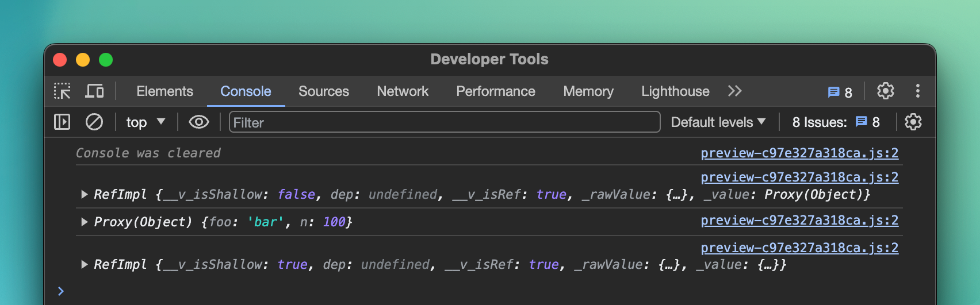The width and height of the screenshot is (980, 305).
Task: Toggle the device toolbar icon
Action: 95,91
